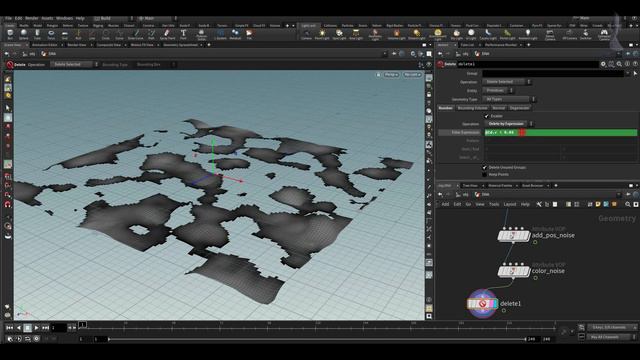Viewport: 640px width, 360px height.
Task: Toggle the Enable checkbox in Number tab
Action: [487, 116]
